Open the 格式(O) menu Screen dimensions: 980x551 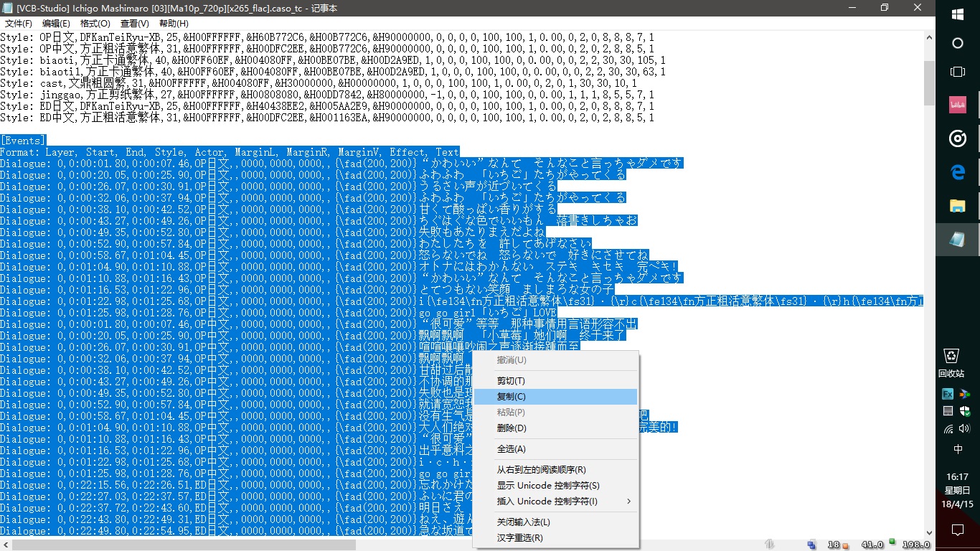coord(95,24)
